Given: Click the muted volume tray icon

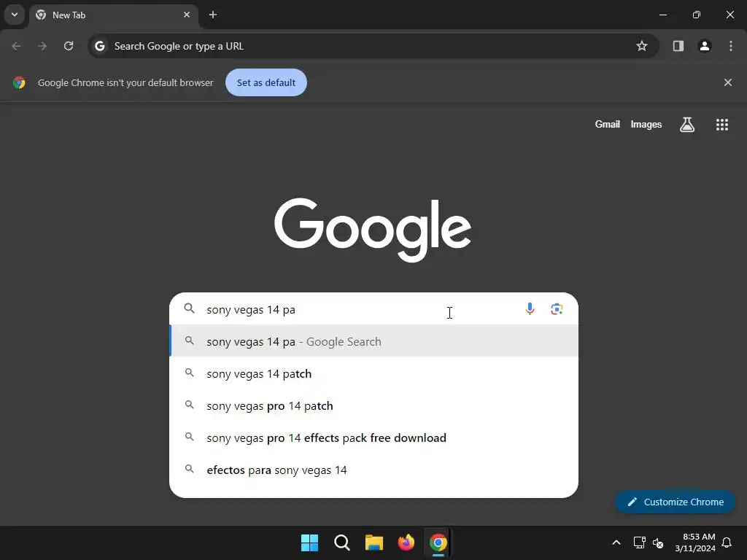Looking at the screenshot, I should (658, 542).
